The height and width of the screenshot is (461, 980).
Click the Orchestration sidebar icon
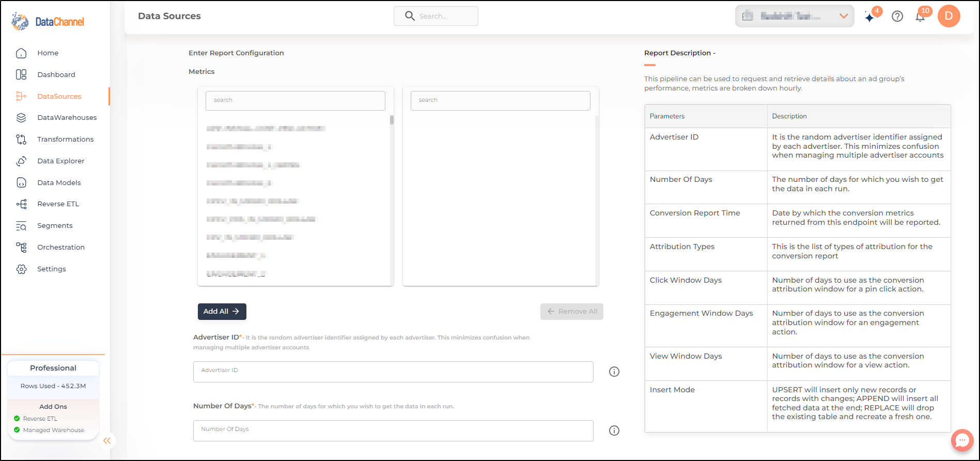pos(21,247)
